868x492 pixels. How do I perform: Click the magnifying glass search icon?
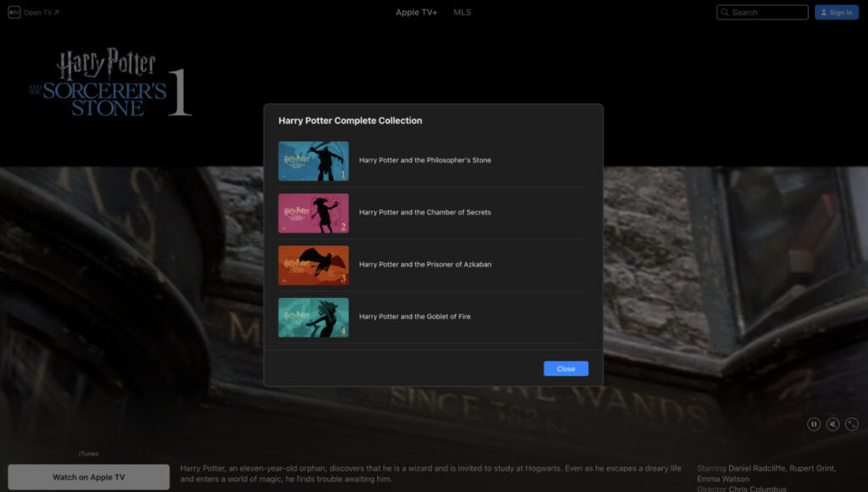point(725,12)
